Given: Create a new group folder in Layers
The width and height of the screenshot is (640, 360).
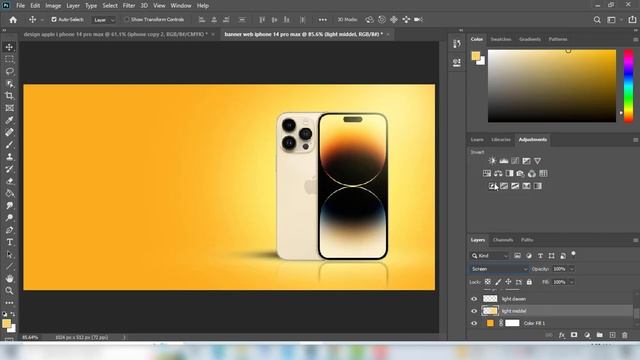Looking at the screenshot, I should click(x=600, y=335).
